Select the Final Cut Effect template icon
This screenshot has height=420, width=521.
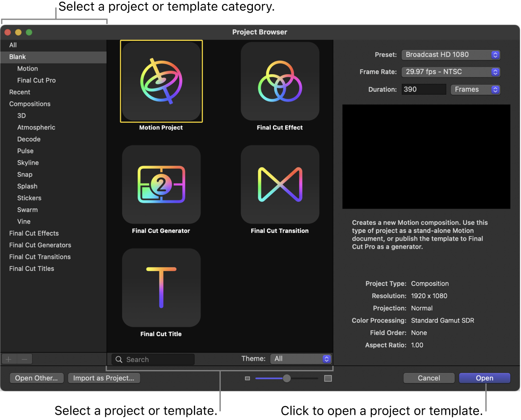280,81
